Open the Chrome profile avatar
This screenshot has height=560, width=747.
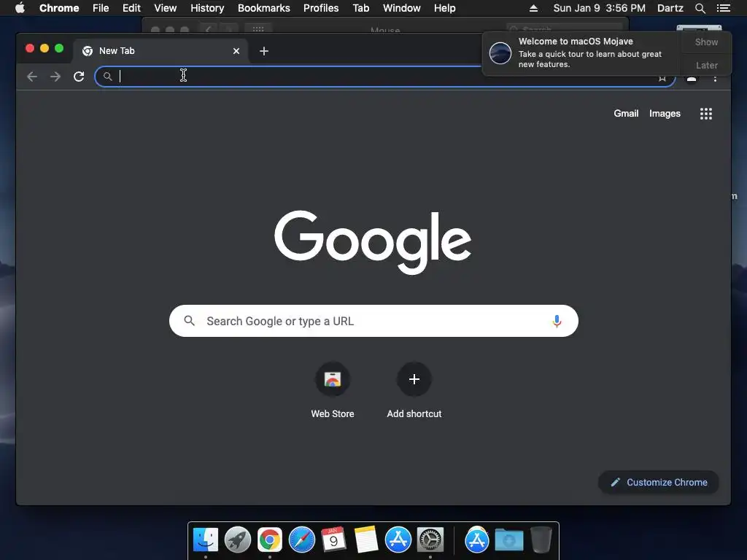pyautogui.click(x=692, y=79)
